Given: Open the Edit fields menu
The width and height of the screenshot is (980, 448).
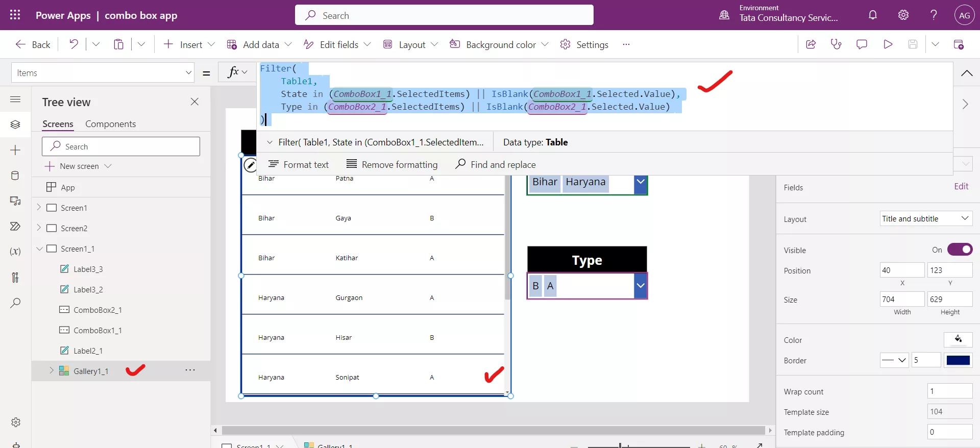Looking at the screenshot, I should [x=337, y=44].
